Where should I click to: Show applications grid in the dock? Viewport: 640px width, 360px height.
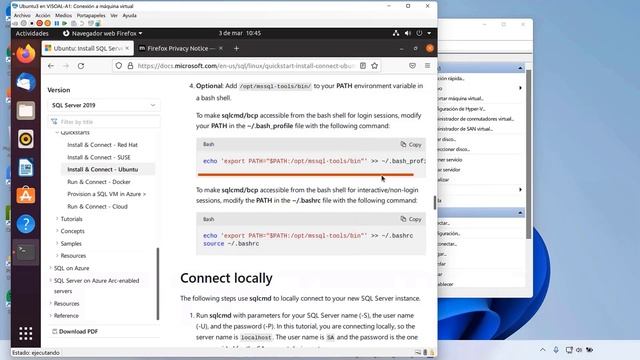[x=26, y=333]
